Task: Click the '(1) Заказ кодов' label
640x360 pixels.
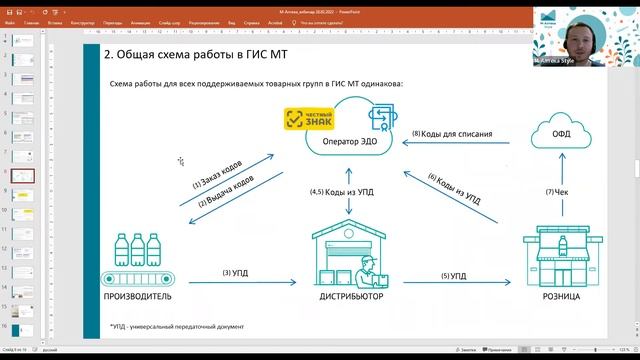Action: click(218, 174)
